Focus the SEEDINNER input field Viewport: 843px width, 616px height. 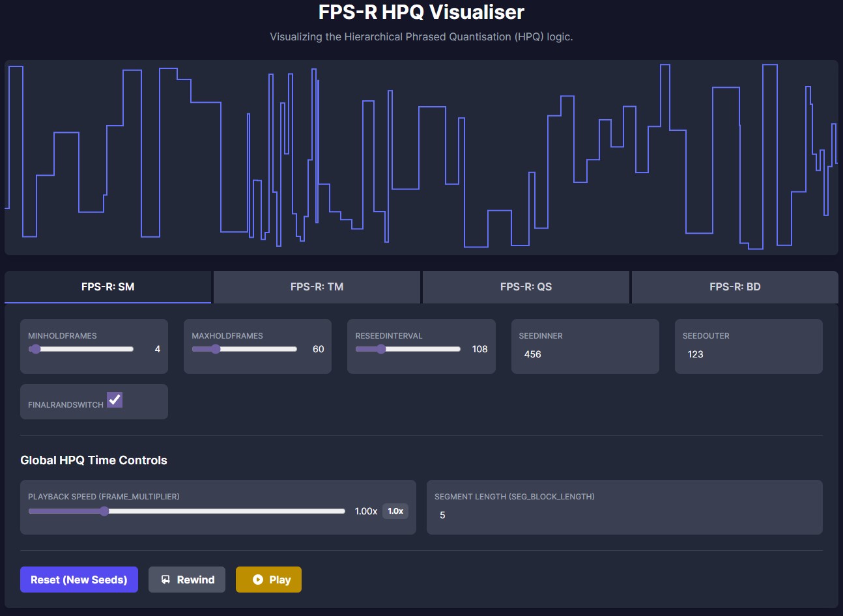584,354
